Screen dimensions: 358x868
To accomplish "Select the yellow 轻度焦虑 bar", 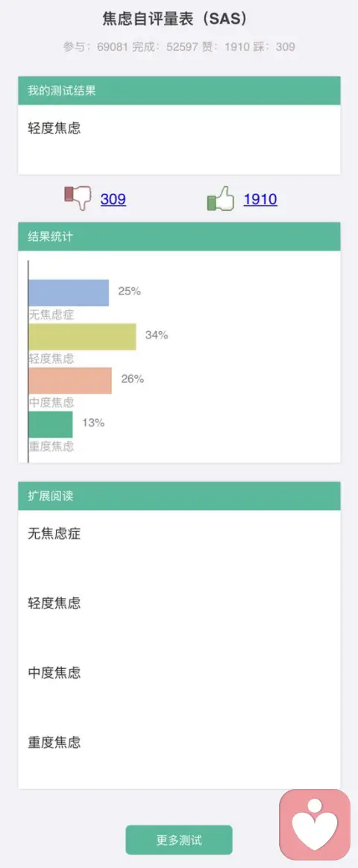I will pos(83,336).
